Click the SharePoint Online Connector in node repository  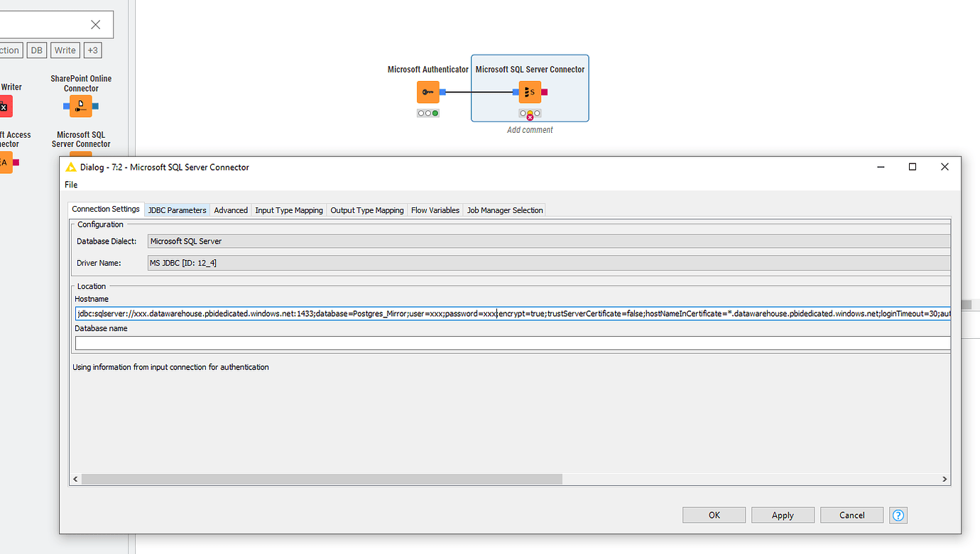click(81, 106)
